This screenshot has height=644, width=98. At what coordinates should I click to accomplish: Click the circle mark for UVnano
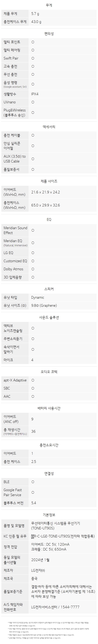[x=33, y=102]
